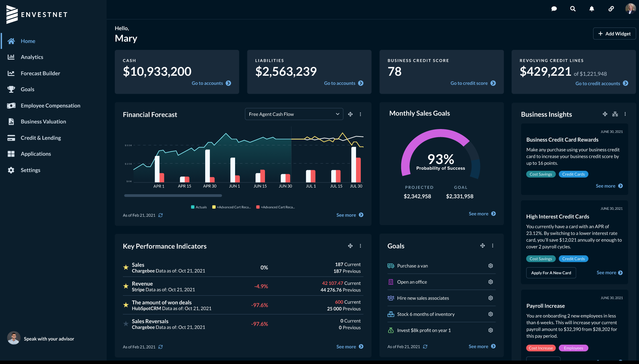Click Cost Increase tag on Payroll Increase

(541, 348)
